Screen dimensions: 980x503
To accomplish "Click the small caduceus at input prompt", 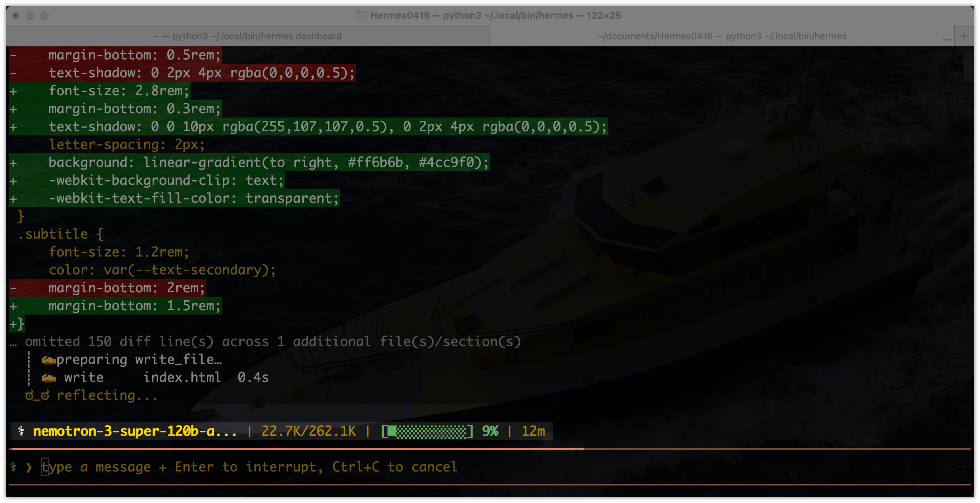I will pos(14,467).
